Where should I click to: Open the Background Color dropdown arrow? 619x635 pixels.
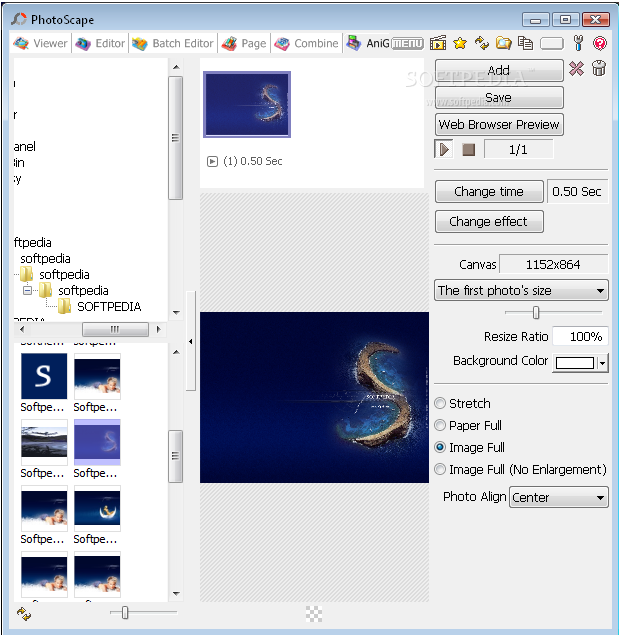[603, 363]
